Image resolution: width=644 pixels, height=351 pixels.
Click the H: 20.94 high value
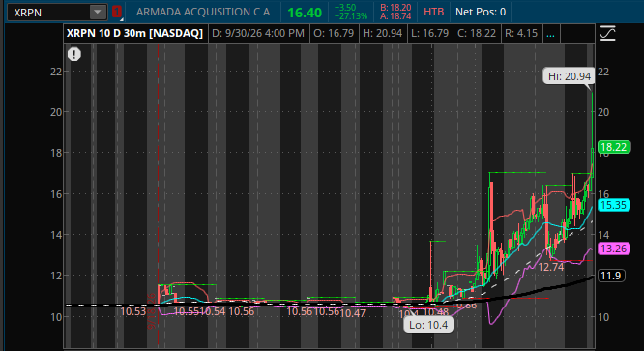coord(382,33)
